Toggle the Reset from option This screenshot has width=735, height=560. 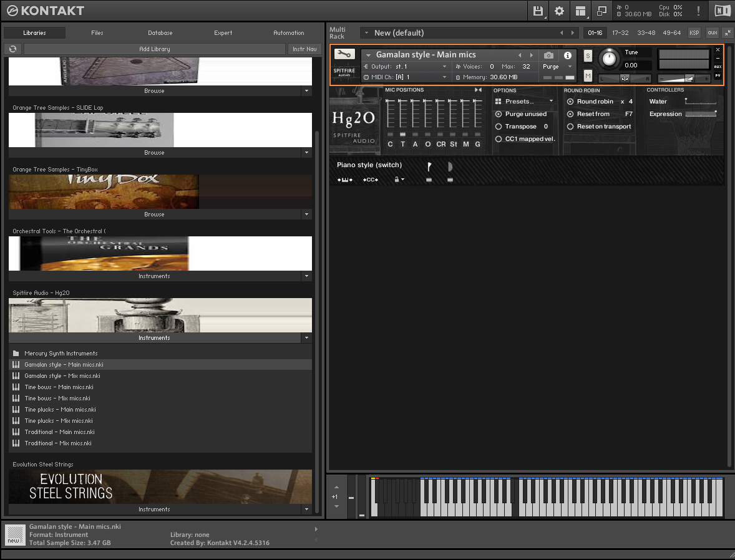570,114
